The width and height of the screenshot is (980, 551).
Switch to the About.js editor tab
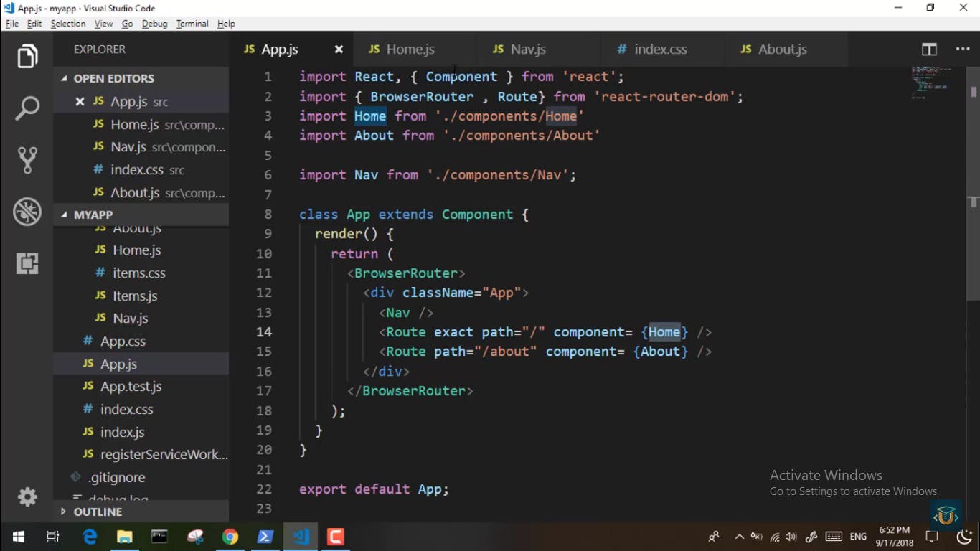tap(787, 50)
